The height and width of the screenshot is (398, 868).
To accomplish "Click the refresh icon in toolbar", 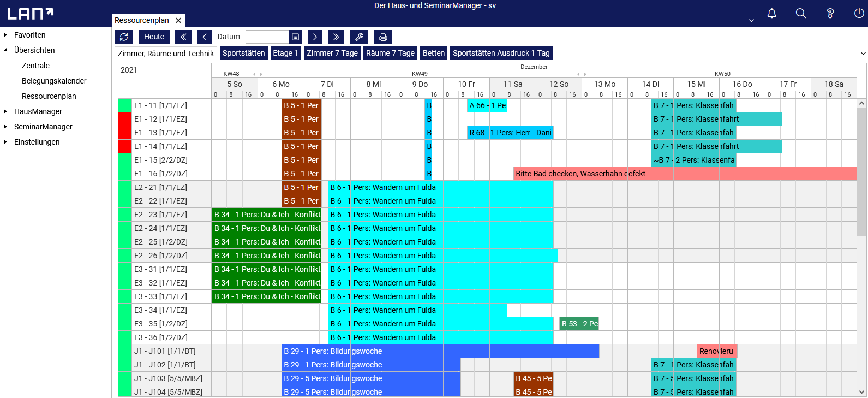I will [x=124, y=37].
